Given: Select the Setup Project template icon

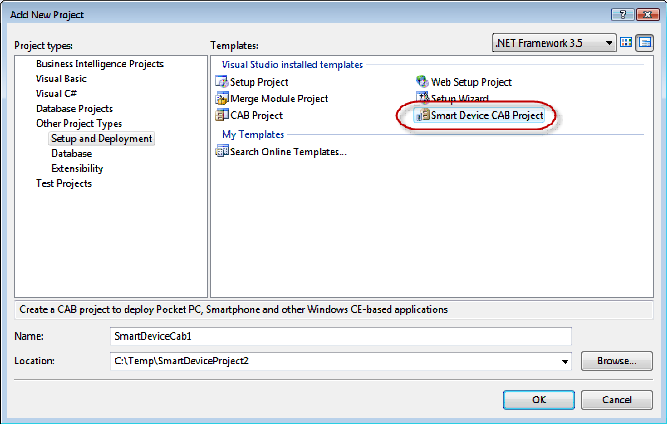Looking at the screenshot, I should pyautogui.click(x=222, y=81).
